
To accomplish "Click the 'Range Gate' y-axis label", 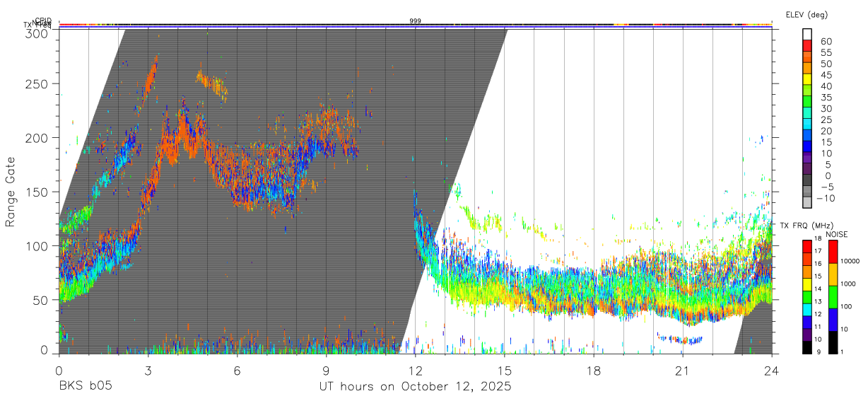I will click(11, 191).
